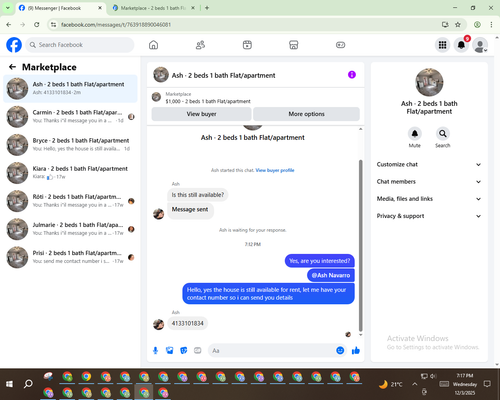Send a thumbs-up like

[x=356, y=350]
